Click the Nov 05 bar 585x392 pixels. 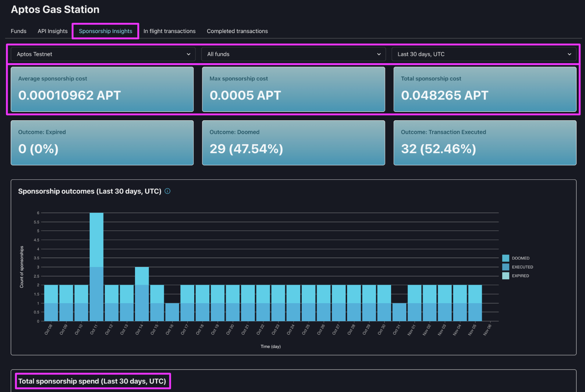tap(475, 303)
